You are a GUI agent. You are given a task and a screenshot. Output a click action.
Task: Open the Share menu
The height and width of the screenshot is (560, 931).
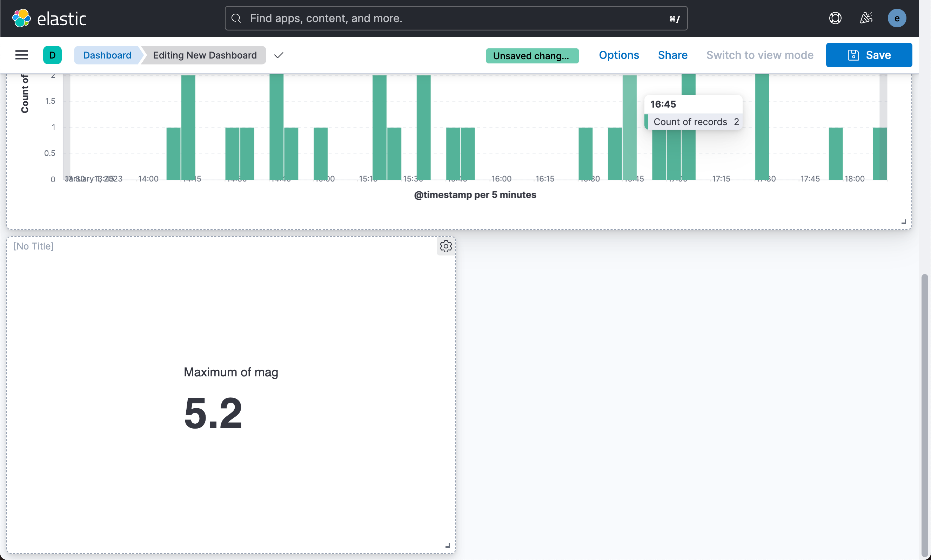point(672,55)
